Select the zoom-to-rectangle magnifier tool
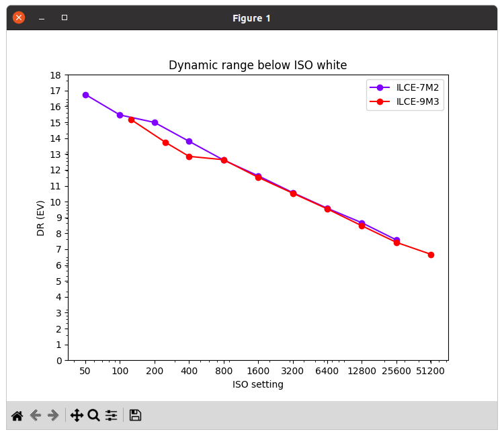Screen dimensions: 504x436 [93, 415]
